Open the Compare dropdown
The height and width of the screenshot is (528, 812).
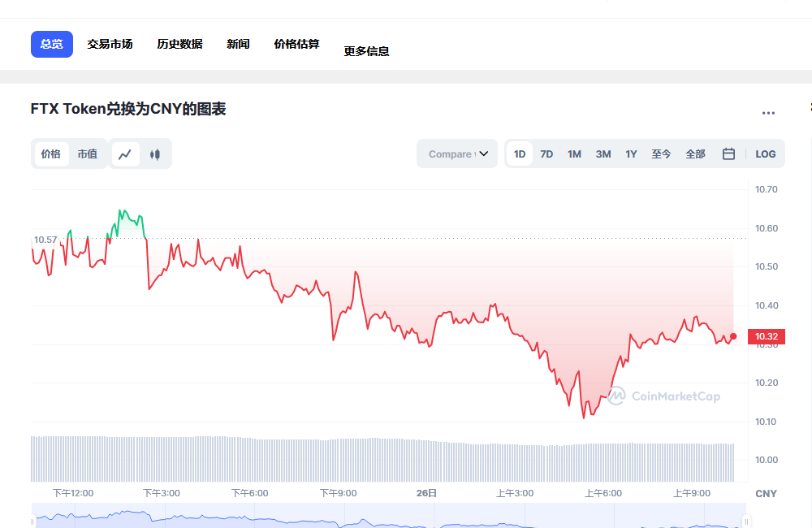point(457,154)
